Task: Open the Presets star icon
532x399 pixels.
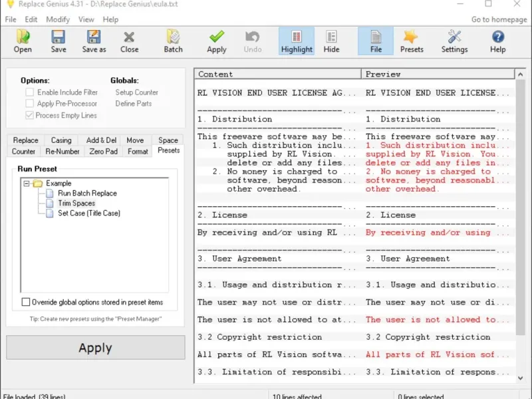Action: point(412,41)
